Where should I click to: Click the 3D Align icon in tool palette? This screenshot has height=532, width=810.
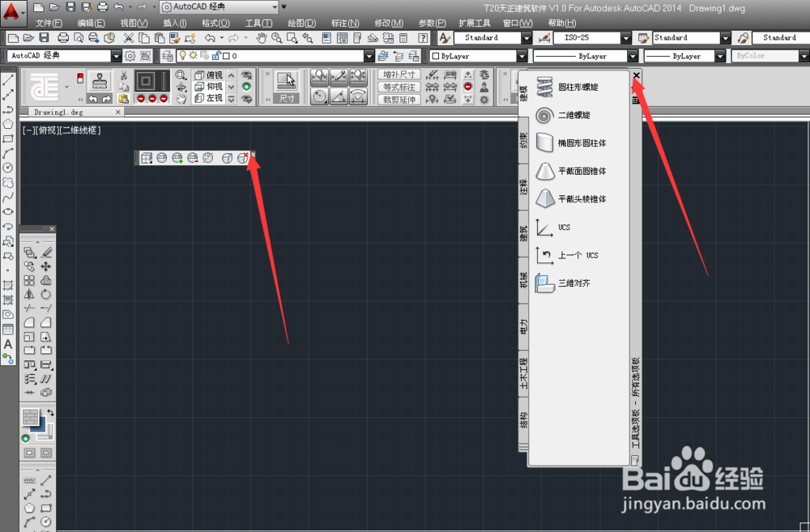544,283
